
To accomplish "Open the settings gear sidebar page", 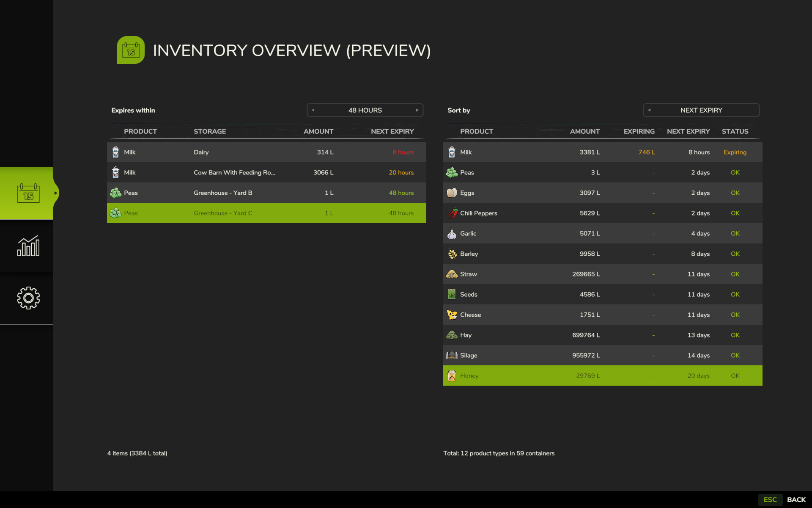I will 28,298.
